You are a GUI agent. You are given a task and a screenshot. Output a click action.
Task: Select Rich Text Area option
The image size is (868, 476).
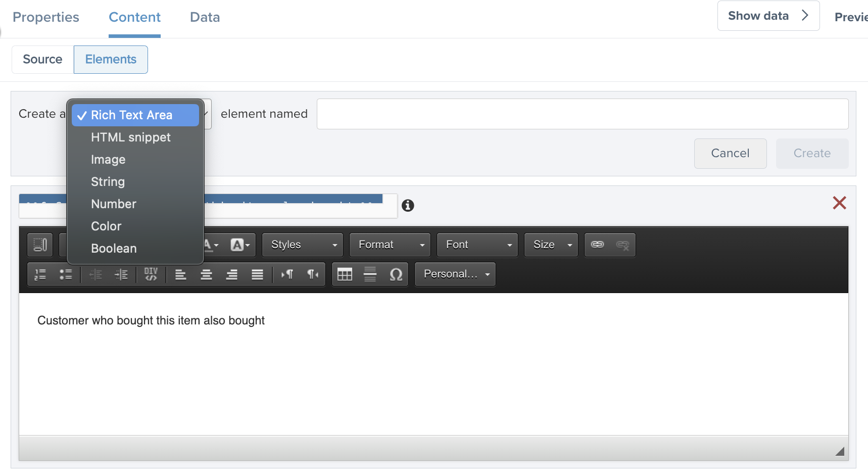pos(135,115)
